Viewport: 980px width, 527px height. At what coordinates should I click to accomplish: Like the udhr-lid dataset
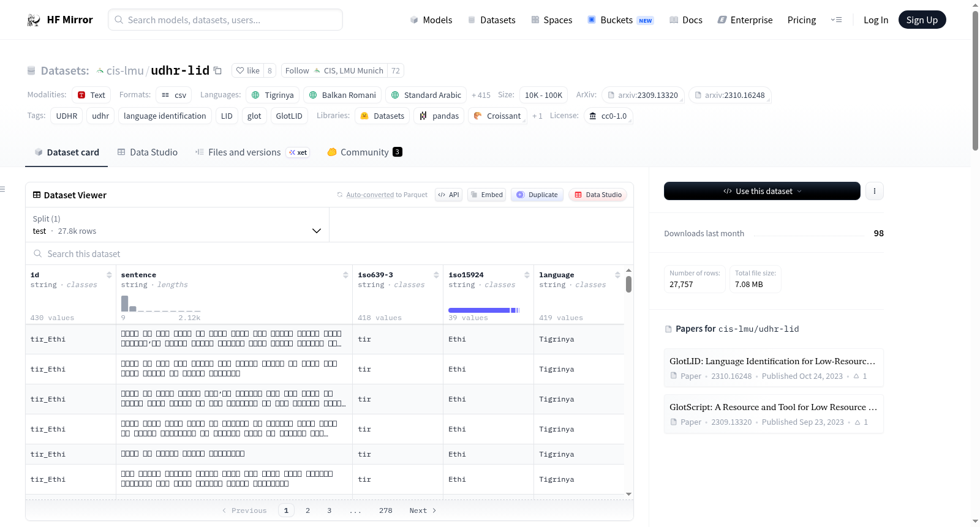click(248, 70)
